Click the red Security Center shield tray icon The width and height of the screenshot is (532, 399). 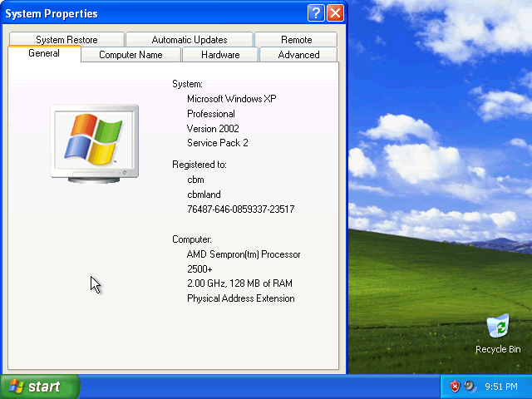pyautogui.click(x=455, y=387)
